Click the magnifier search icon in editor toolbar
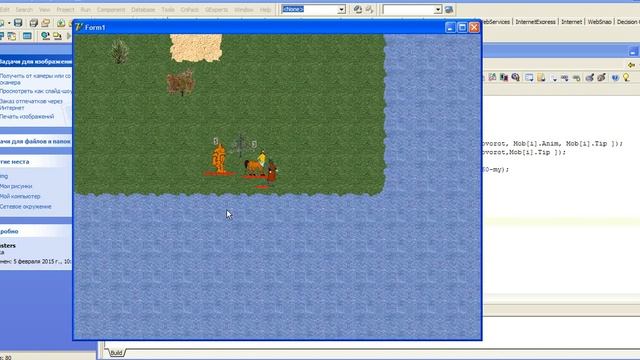 pyautogui.click(x=516, y=77)
